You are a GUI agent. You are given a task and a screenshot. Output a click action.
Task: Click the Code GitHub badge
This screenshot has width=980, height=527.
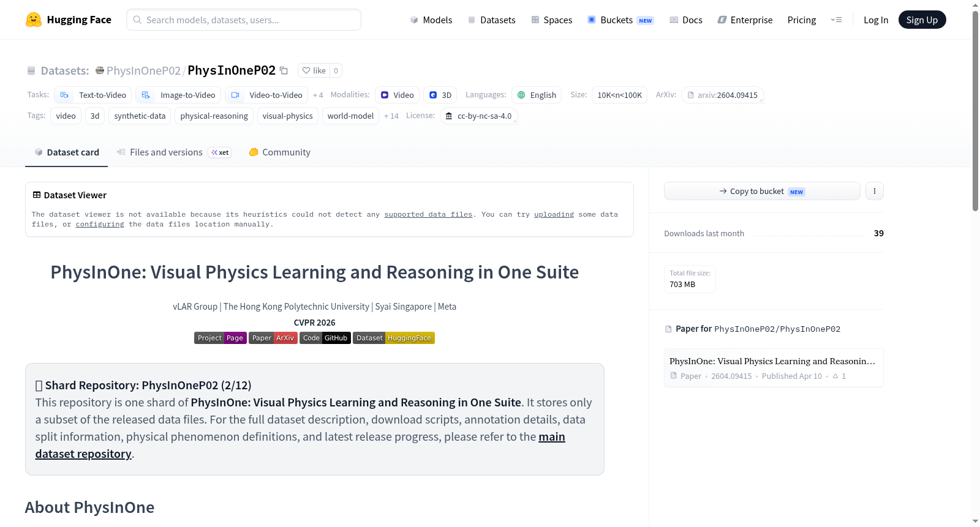tap(325, 338)
